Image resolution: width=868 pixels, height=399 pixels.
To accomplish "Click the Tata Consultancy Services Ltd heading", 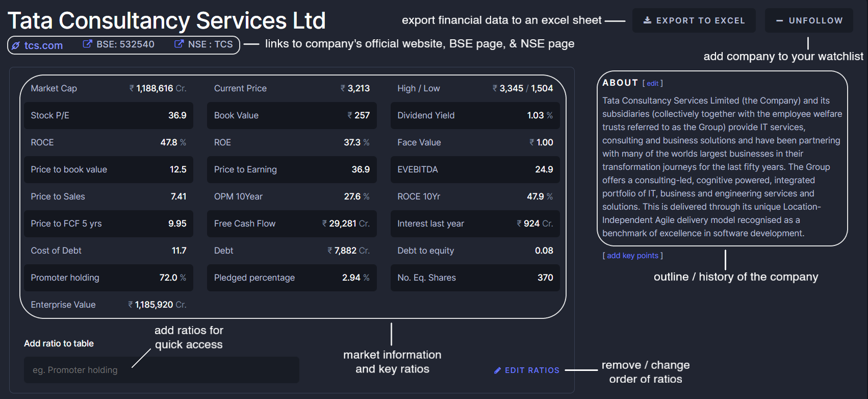I will (x=167, y=21).
